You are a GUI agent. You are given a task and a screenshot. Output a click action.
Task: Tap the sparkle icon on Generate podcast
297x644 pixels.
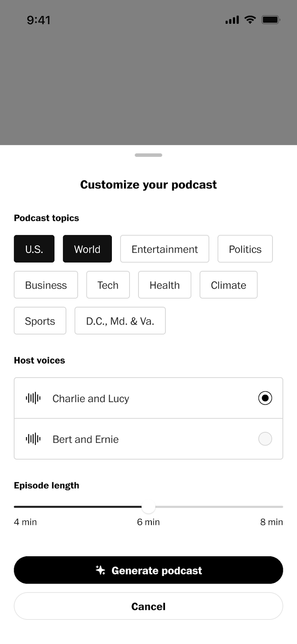click(x=100, y=570)
